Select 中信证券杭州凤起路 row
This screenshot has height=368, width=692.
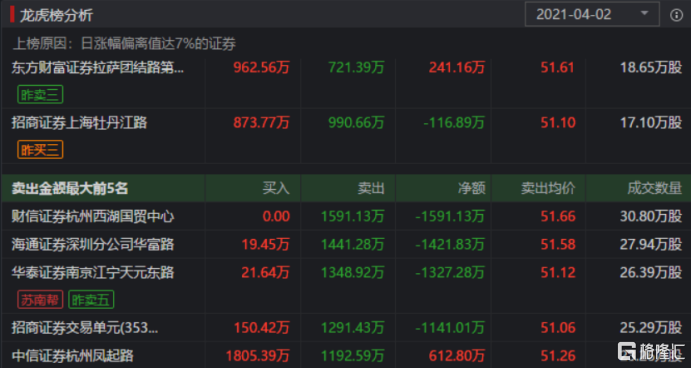346,355
